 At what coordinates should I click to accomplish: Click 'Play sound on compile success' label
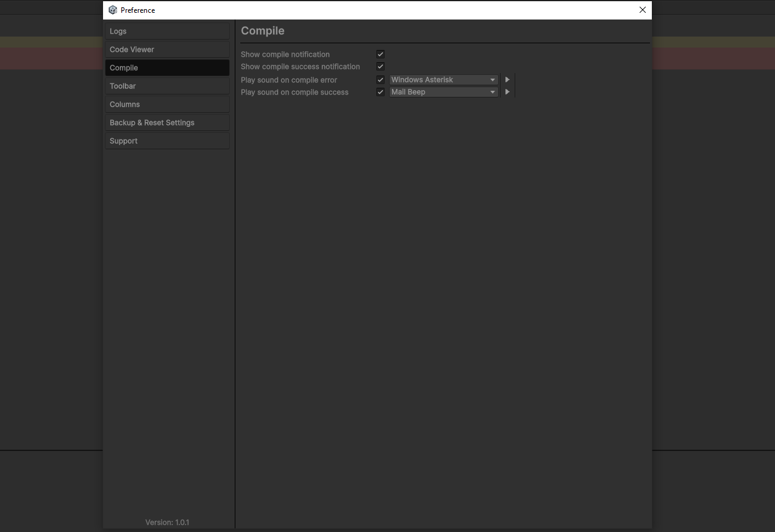(295, 92)
